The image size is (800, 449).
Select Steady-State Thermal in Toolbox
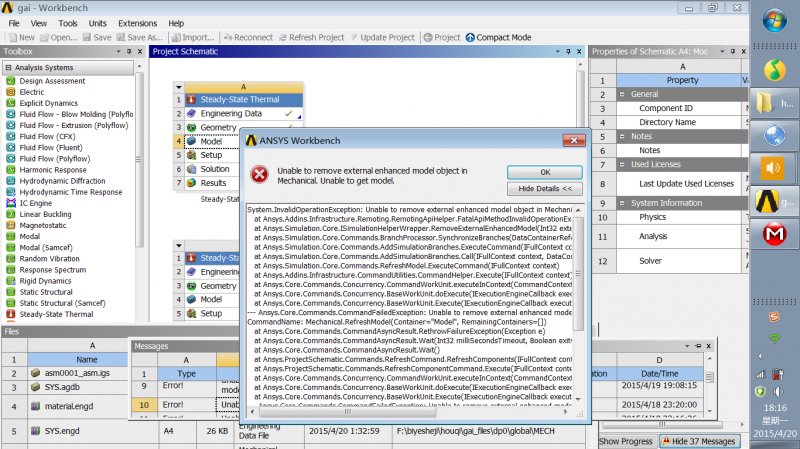point(56,314)
